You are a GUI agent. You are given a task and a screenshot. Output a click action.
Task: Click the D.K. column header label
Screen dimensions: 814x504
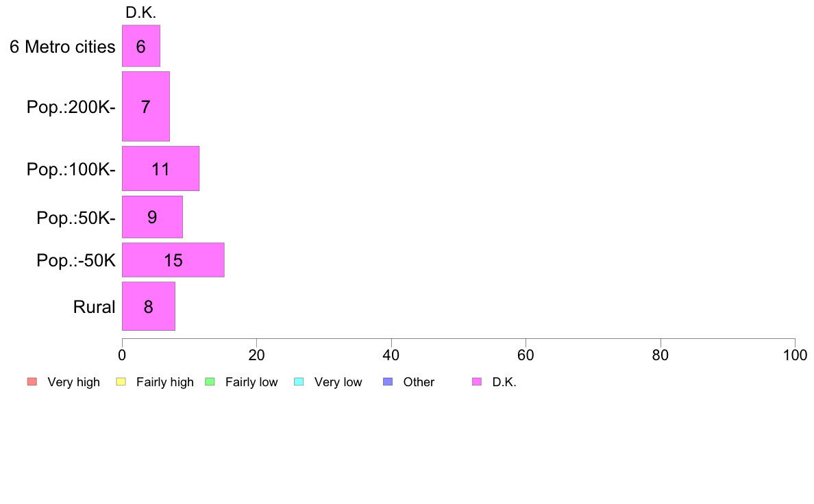140,12
